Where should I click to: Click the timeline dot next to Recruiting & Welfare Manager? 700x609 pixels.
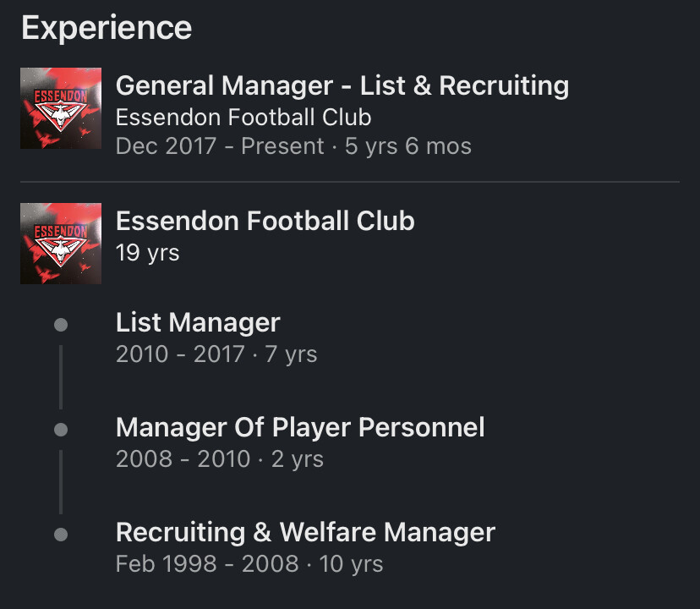pyautogui.click(x=61, y=535)
